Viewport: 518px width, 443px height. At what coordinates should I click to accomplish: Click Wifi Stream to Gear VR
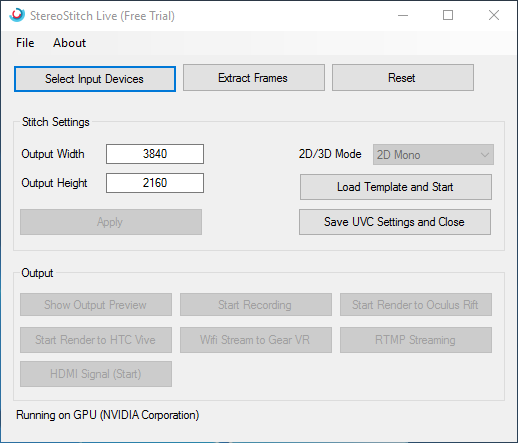coord(256,340)
